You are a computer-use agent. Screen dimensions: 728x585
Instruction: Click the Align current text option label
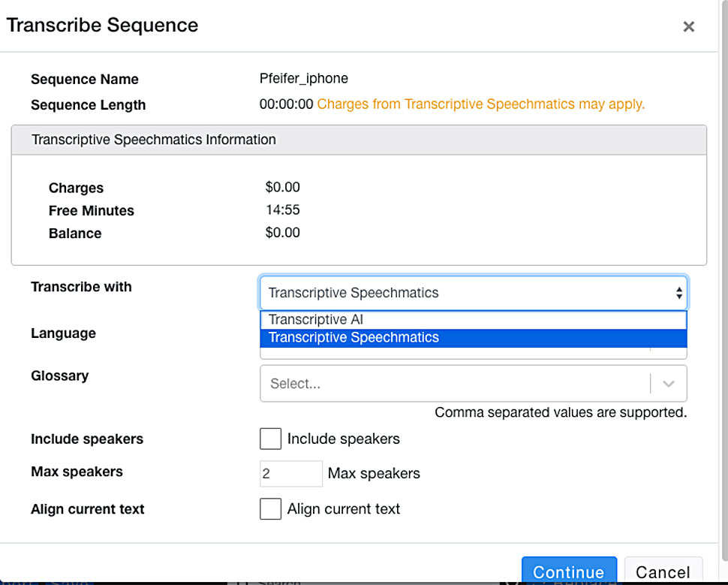(344, 509)
